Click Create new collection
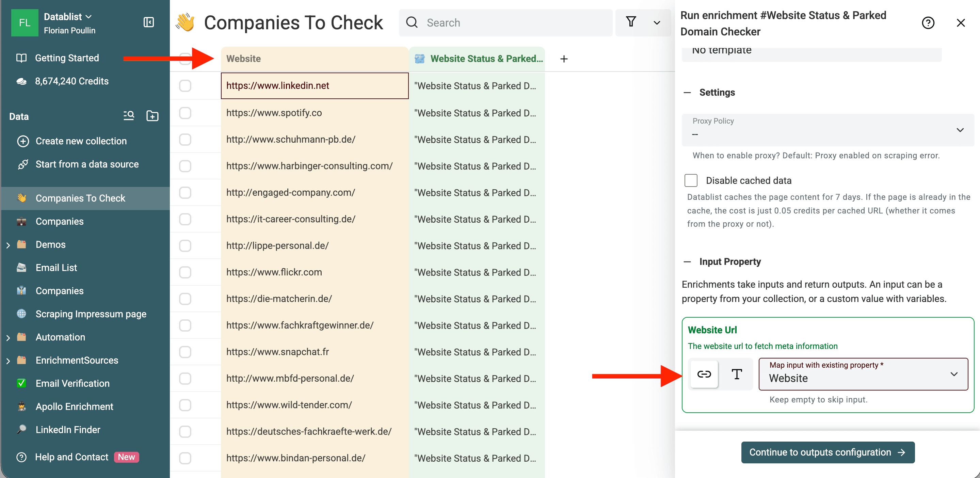This screenshot has height=478, width=980. click(x=81, y=141)
